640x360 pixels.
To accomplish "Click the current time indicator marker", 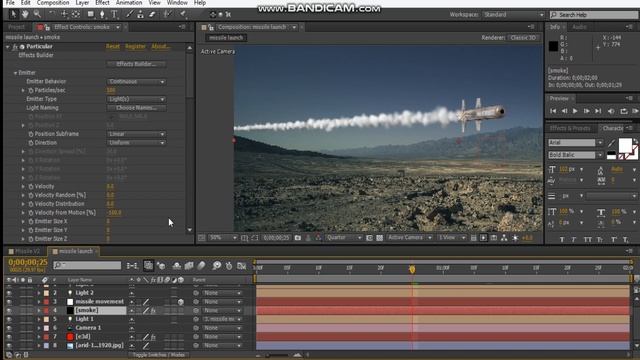I will coord(412,269).
